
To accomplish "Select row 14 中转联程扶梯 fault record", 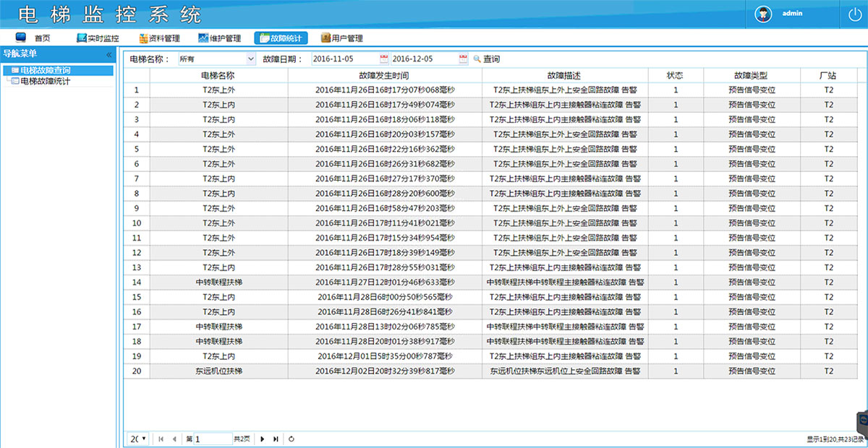I will pyautogui.click(x=384, y=282).
